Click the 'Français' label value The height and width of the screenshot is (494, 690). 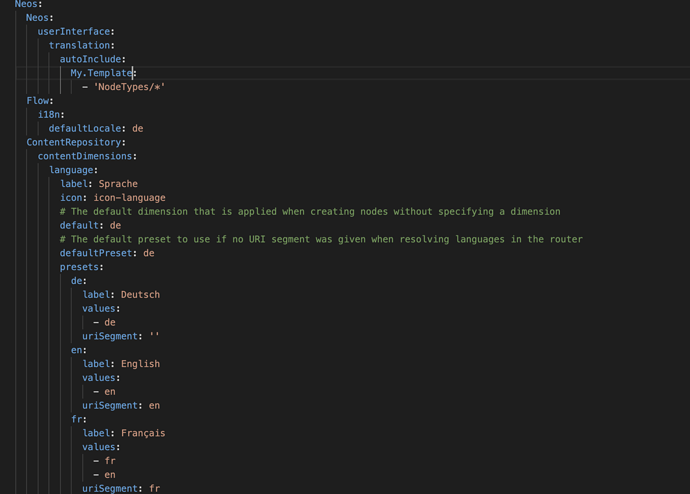point(143,433)
